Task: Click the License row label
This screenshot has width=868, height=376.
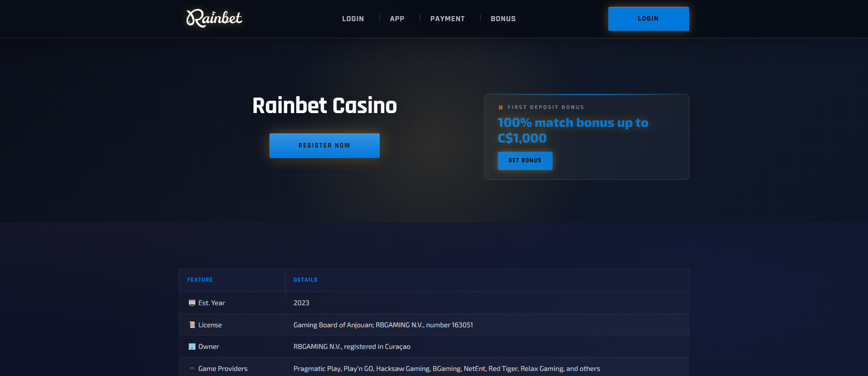Action: click(210, 325)
